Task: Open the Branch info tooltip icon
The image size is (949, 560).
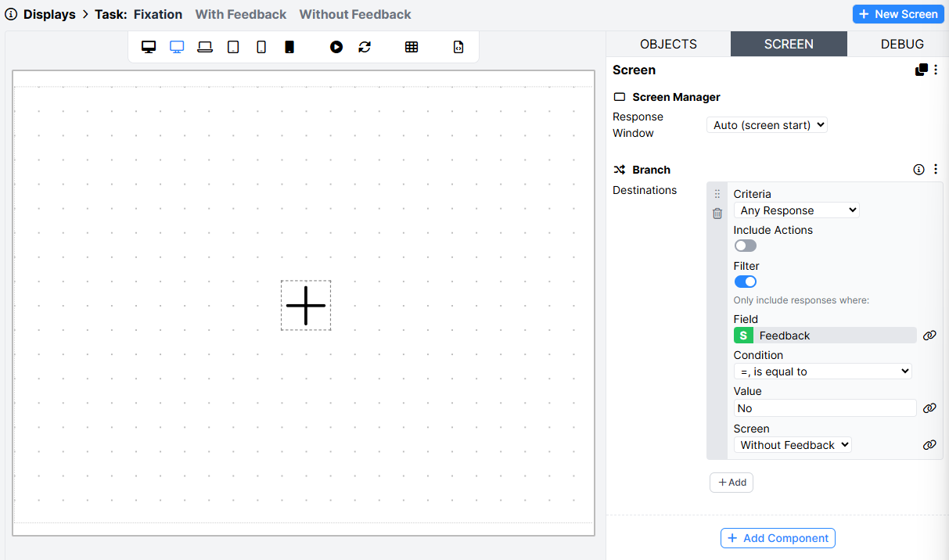Action: click(918, 169)
